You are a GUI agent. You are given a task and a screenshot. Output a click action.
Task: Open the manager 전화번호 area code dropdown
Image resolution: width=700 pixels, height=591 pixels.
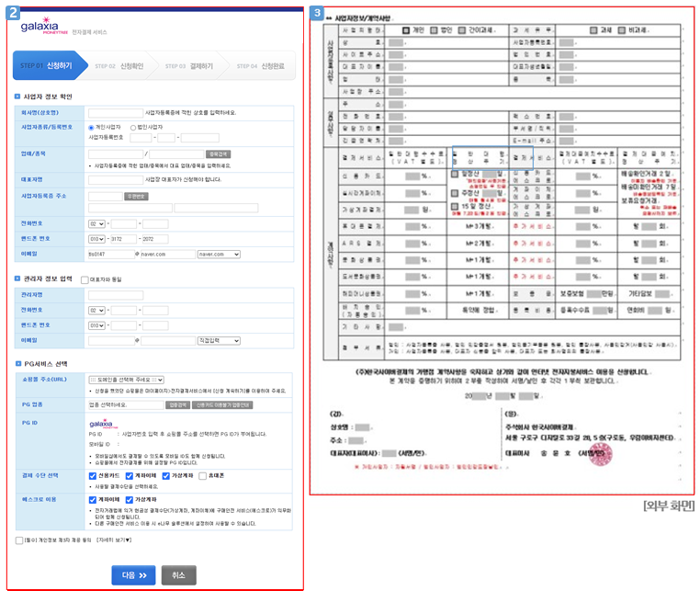pos(96,310)
